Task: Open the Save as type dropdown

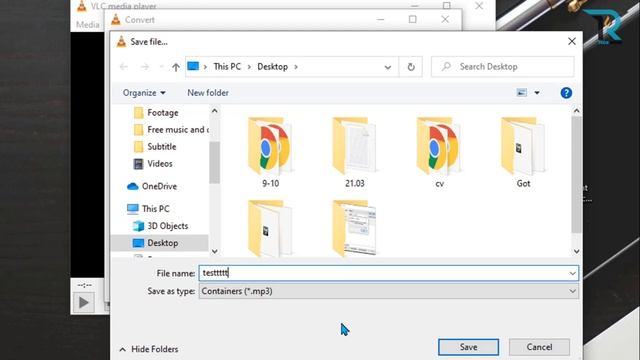Action: 389,291
